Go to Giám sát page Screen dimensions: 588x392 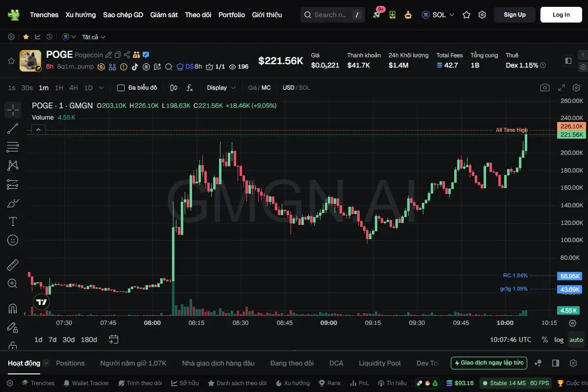[164, 15]
